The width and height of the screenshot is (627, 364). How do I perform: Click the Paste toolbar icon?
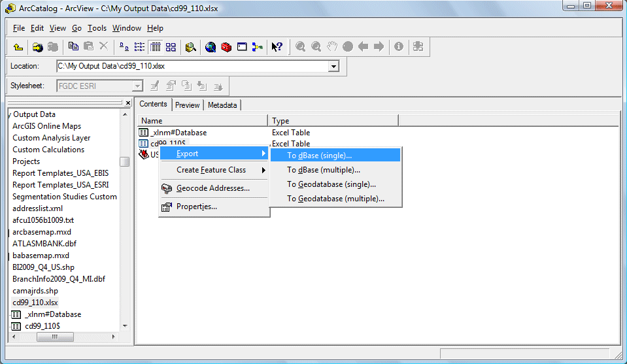point(88,47)
